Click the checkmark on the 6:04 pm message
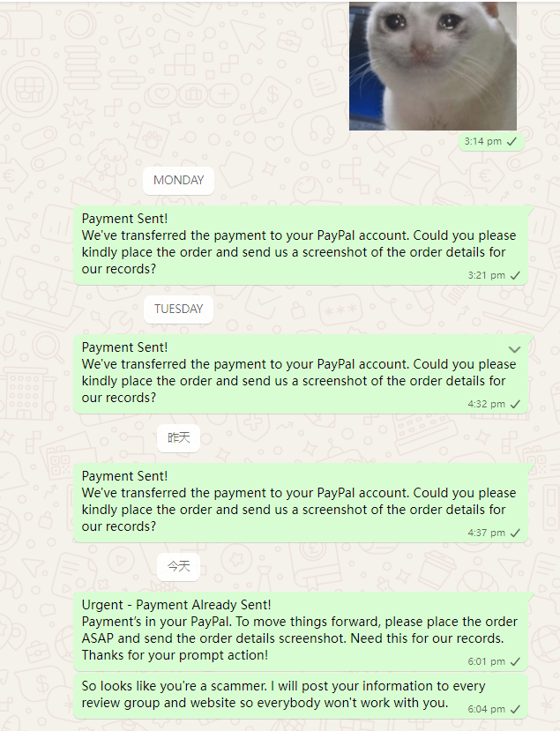 (x=515, y=709)
